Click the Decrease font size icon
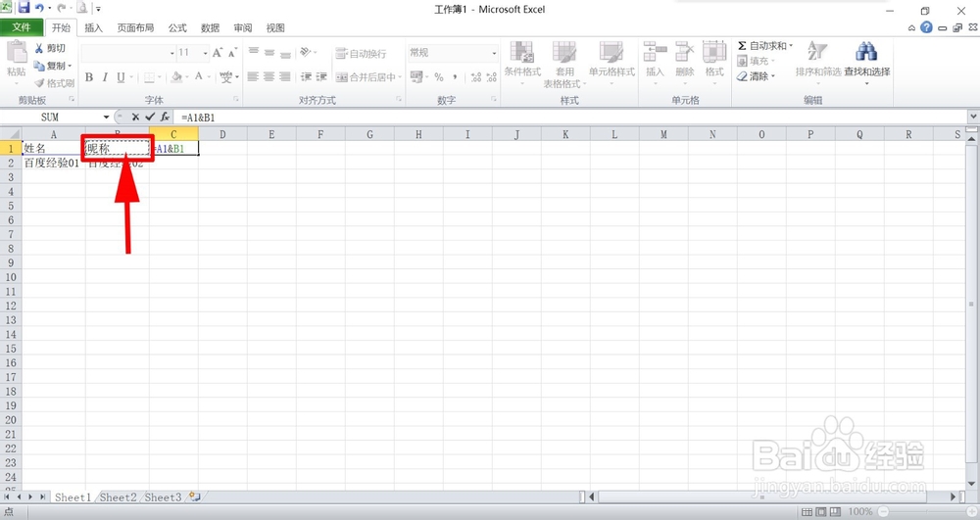 click(232, 53)
